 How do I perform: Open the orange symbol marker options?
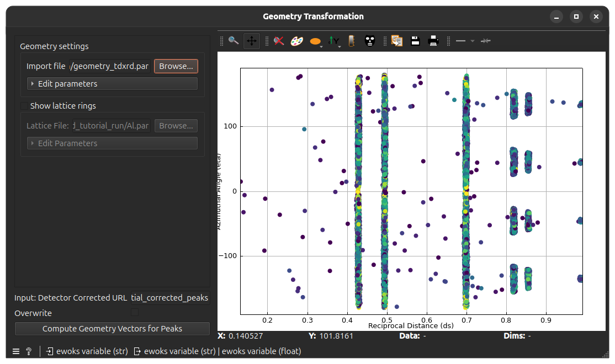[x=315, y=41]
